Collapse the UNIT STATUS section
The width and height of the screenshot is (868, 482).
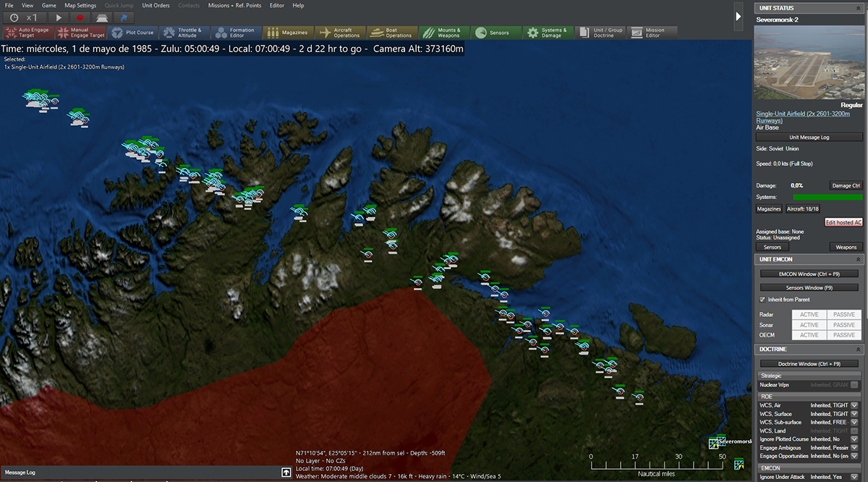[x=859, y=8]
